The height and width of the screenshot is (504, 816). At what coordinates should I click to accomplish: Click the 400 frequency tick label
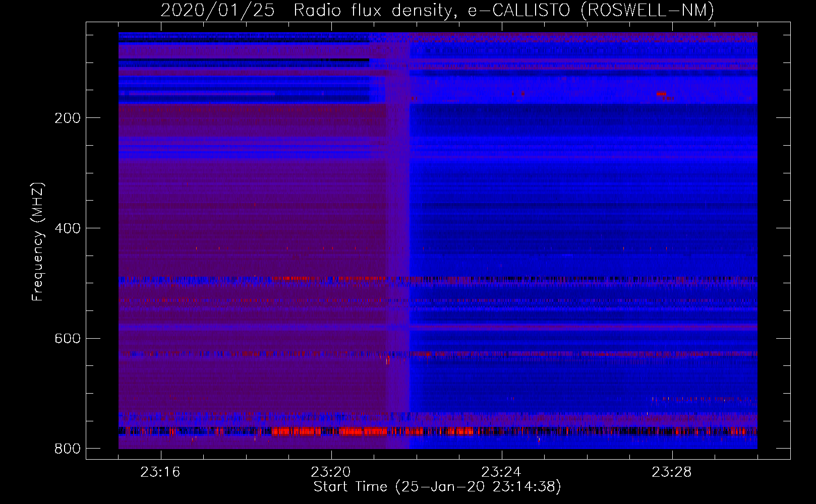pyautogui.click(x=68, y=228)
